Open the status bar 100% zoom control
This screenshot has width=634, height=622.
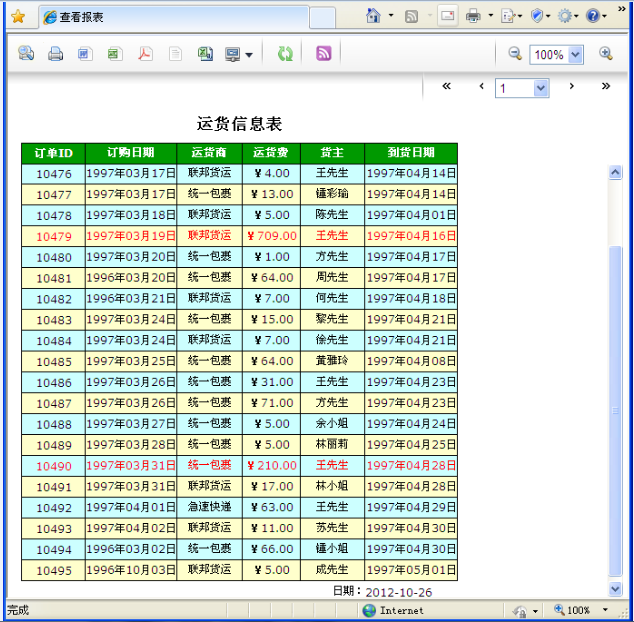(x=581, y=610)
